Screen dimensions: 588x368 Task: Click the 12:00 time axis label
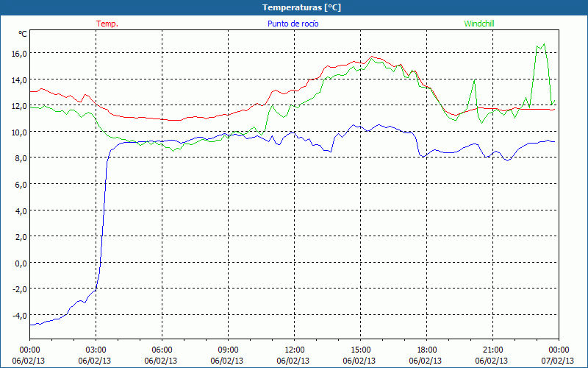(295, 350)
